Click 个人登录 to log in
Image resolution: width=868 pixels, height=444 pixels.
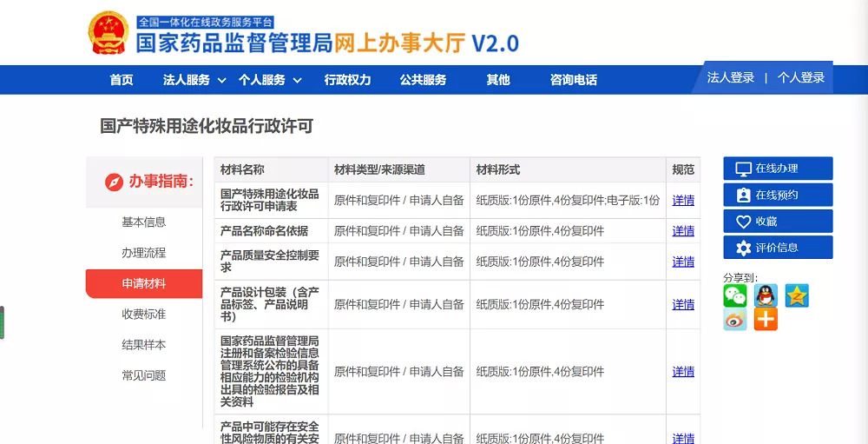pos(801,77)
